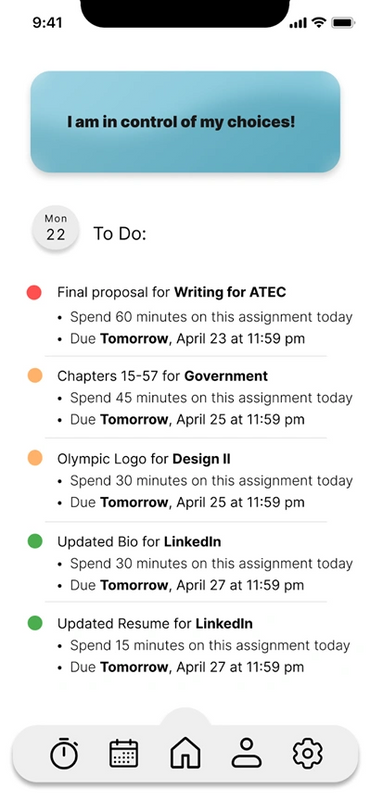Open Updated Bio for LinkedIn task

pyautogui.click(x=139, y=541)
